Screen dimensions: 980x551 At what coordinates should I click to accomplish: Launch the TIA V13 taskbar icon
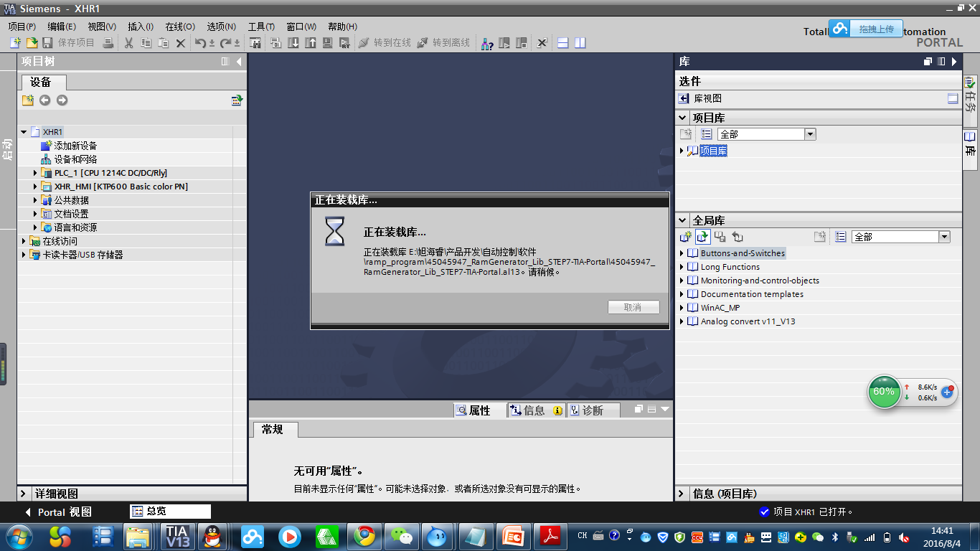(x=177, y=536)
